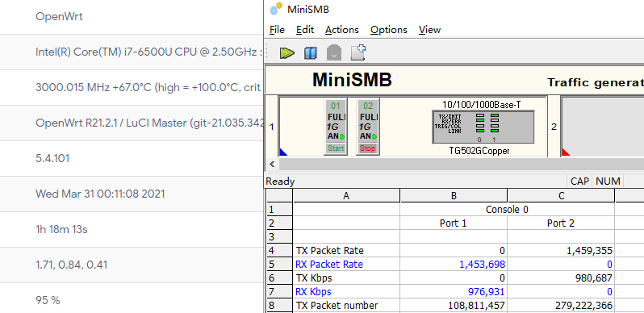
Task: Click the TX Packet number label cell
Action: pyautogui.click(x=346, y=305)
